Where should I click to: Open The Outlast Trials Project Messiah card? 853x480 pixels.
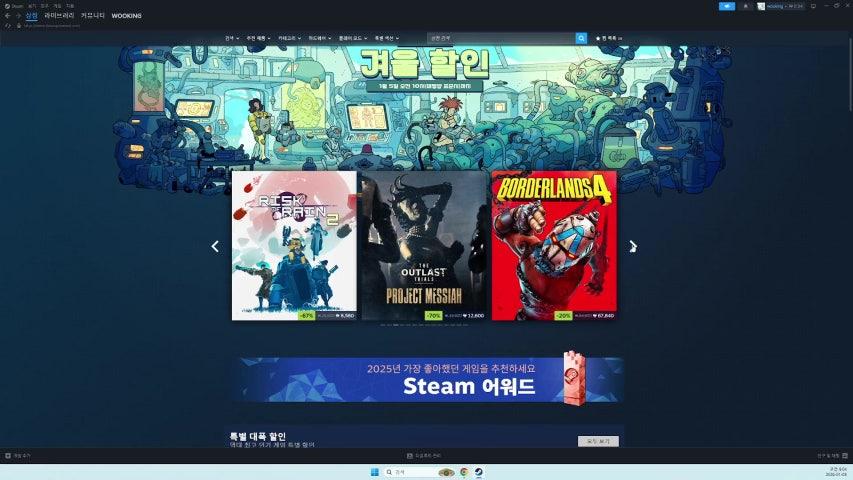tap(424, 245)
